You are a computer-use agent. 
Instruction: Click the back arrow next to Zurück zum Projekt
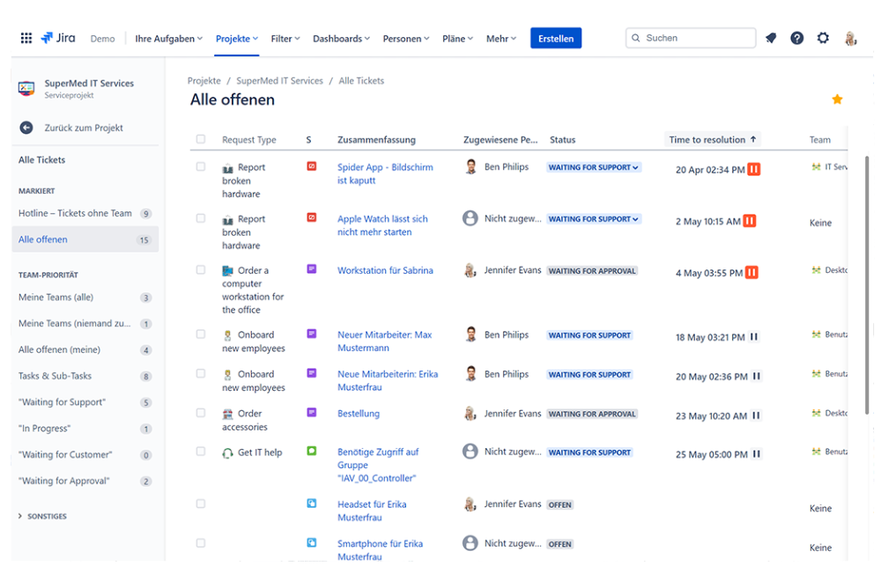pos(26,128)
